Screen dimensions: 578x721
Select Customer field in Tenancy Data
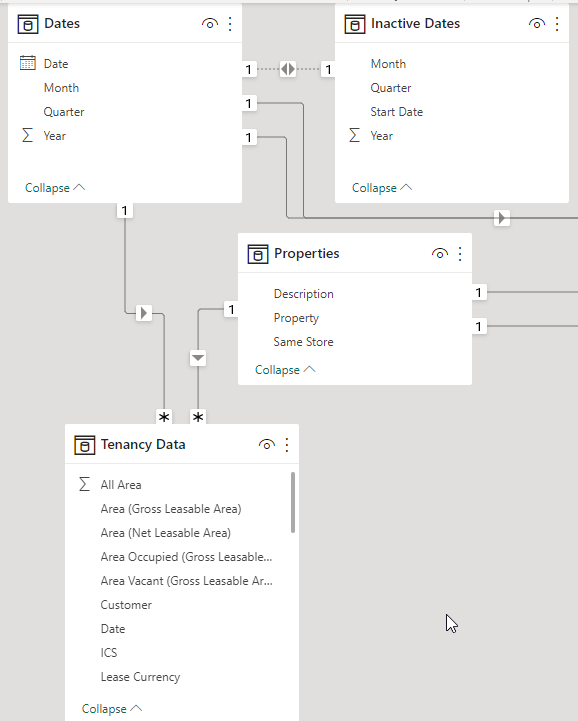pos(126,605)
